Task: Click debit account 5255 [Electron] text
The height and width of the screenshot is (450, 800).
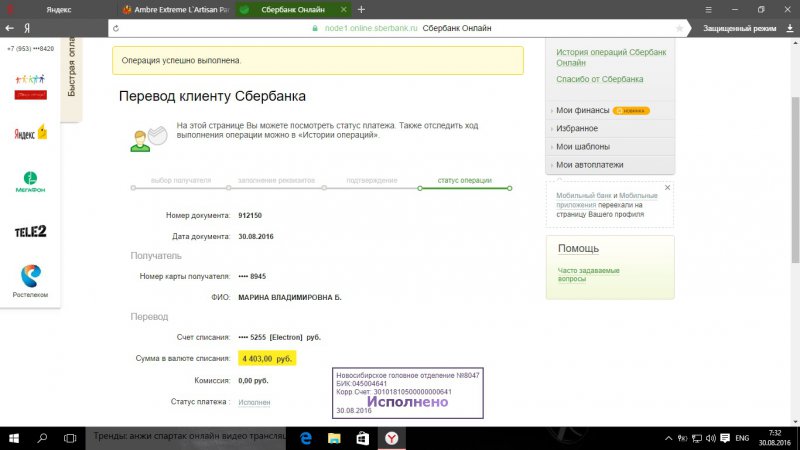Action: click(279, 337)
